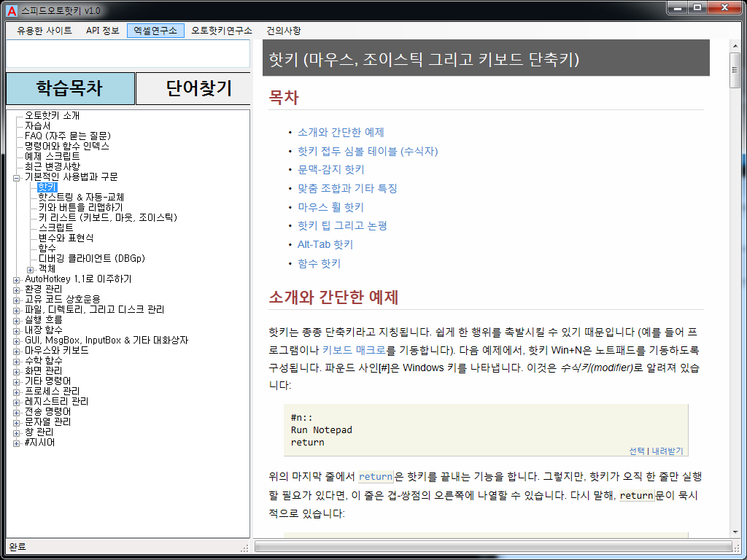747x560 pixels.
Task: Open the 엑셀연구소 menu
Action: tap(156, 31)
